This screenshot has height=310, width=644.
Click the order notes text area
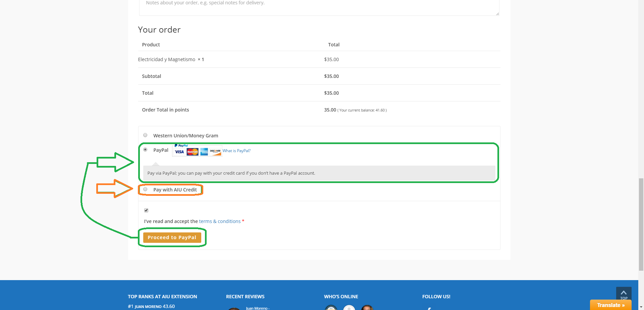pyautogui.click(x=319, y=7)
